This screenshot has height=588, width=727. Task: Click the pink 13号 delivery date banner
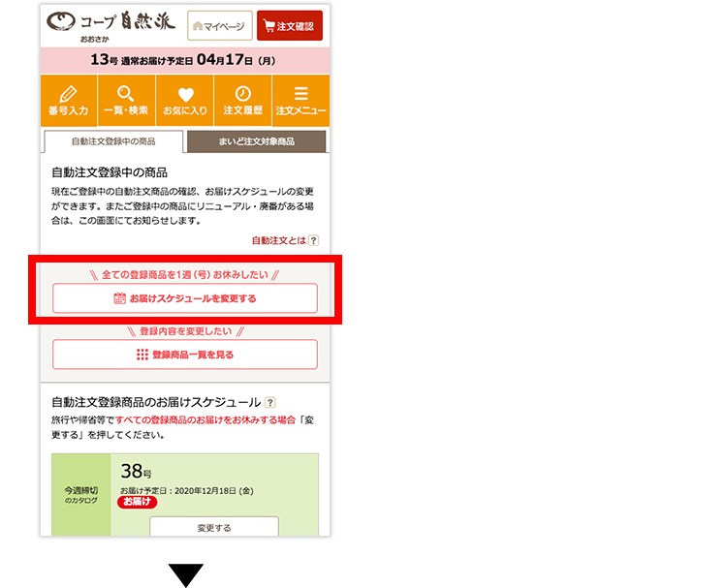(184, 59)
